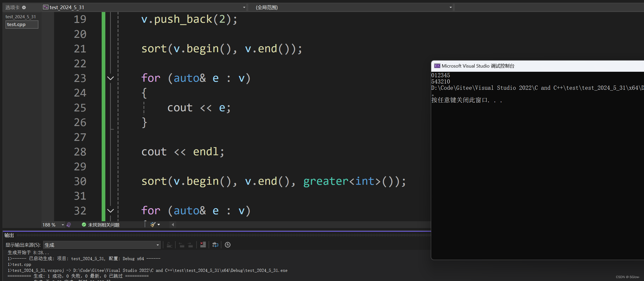Image resolution: width=644 pixels, height=281 pixels.
Task: Go to next message with the right arrow icon
Action: (191, 245)
